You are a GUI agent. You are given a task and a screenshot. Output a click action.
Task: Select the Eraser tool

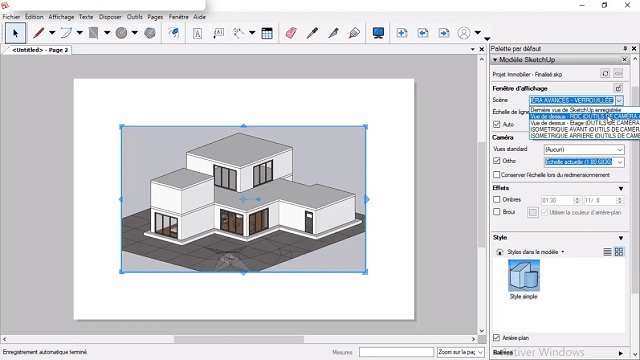(x=291, y=33)
